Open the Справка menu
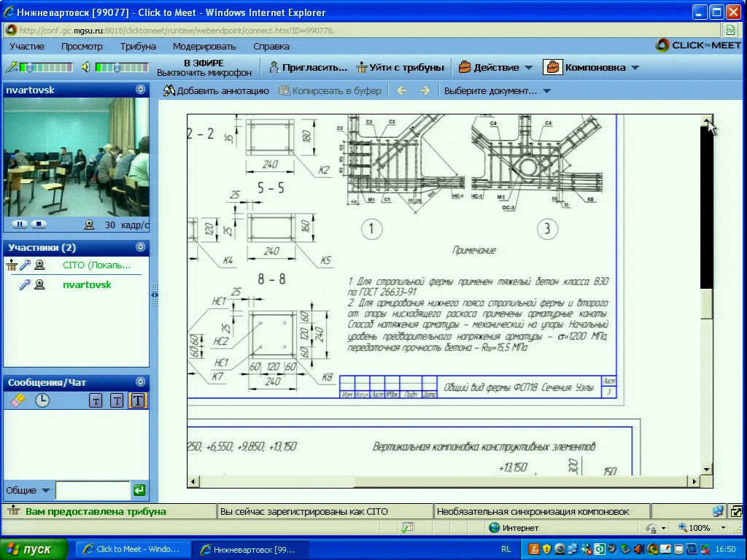The height and width of the screenshot is (560, 747). point(271,46)
